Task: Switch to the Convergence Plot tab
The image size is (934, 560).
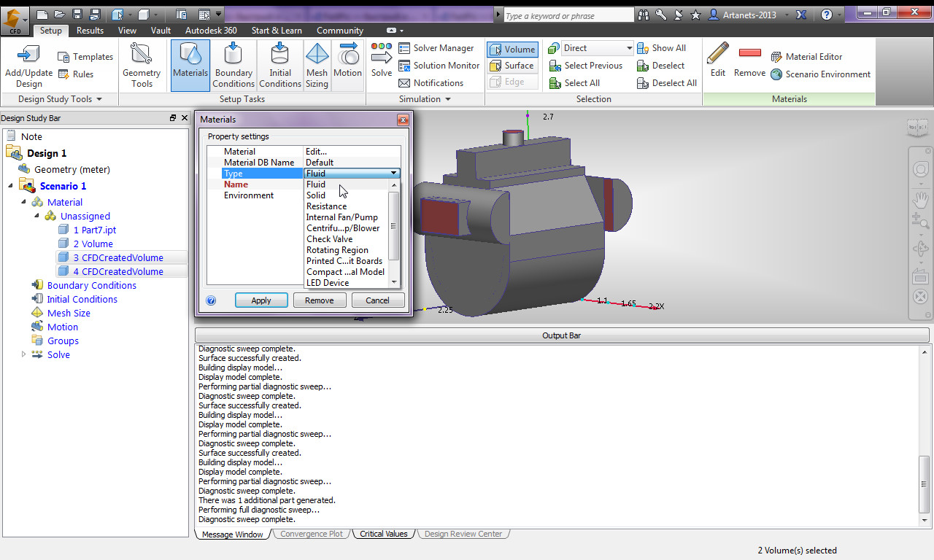Action: click(x=311, y=534)
